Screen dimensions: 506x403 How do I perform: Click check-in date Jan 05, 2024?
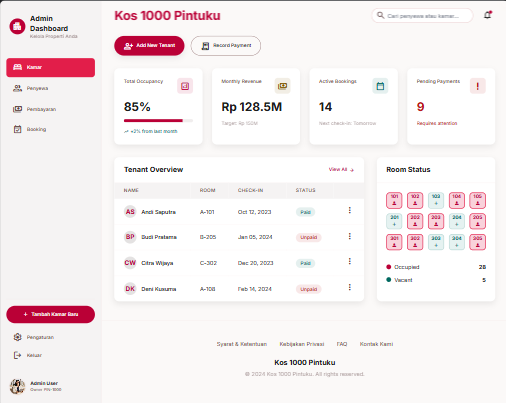click(255, 237)
